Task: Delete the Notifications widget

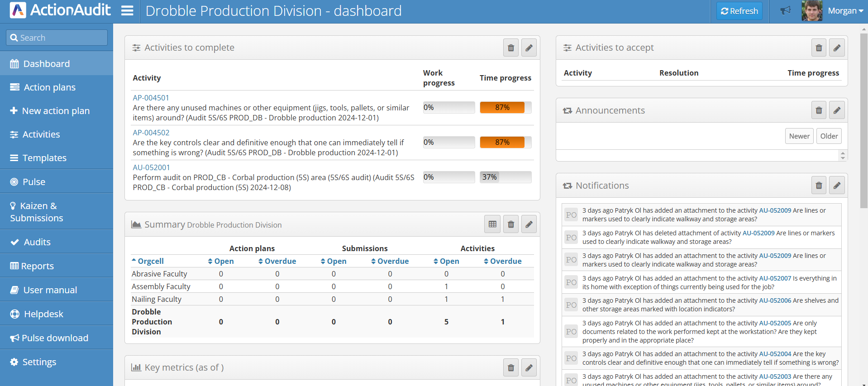Action: (x=819, y=186)
